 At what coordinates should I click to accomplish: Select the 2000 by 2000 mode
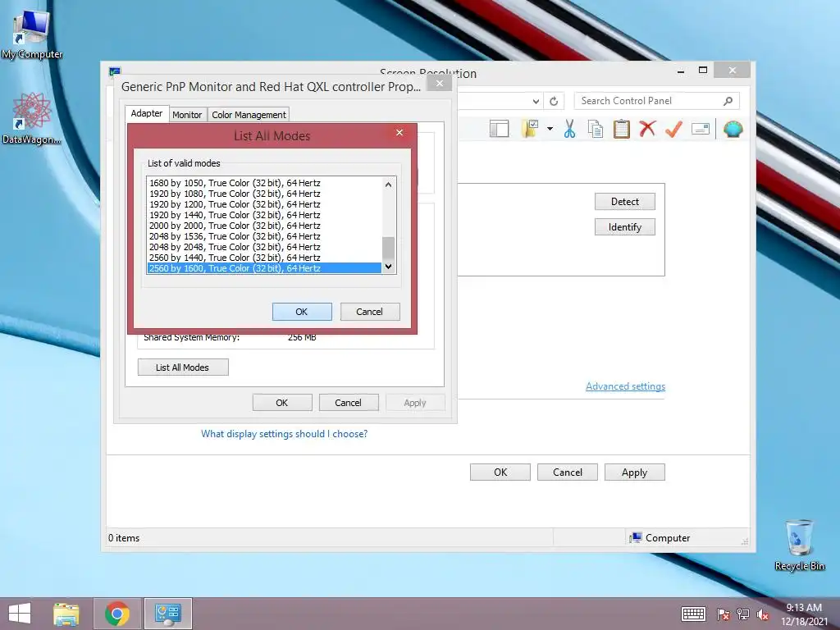(x=264, y=226)
